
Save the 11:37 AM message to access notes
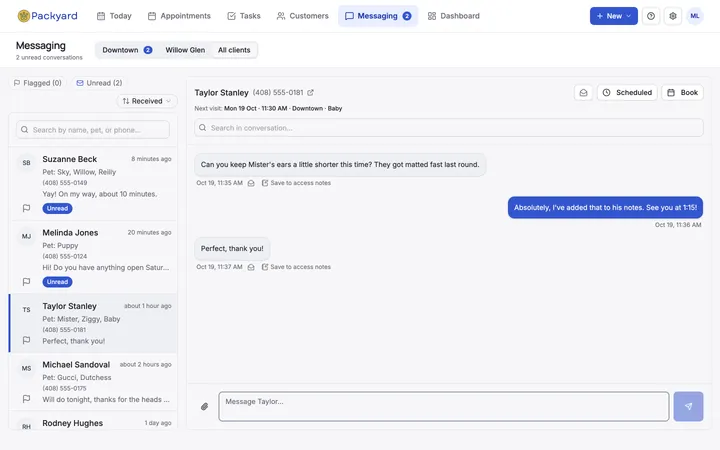(x=296, y=267)
